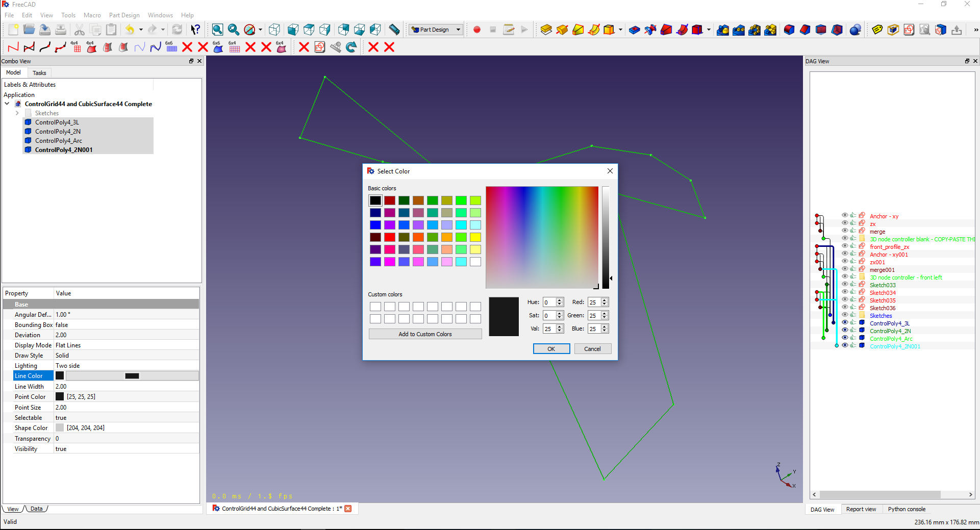
Task: Click the What's This help cursor icon
Action: coord(195,30)
